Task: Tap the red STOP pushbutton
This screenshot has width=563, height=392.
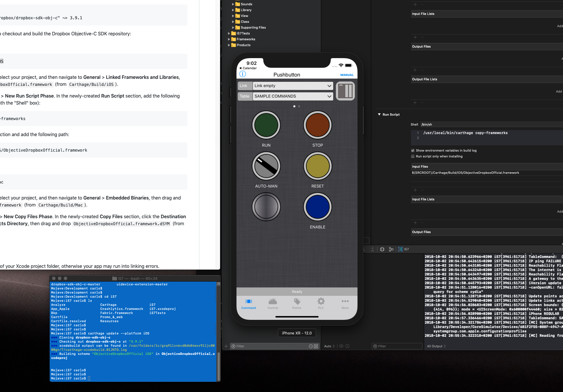Action: tap(318, 125)
